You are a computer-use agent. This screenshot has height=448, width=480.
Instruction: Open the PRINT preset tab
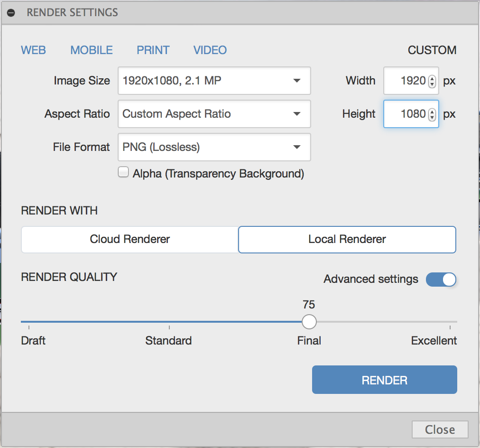coord(153,50)
